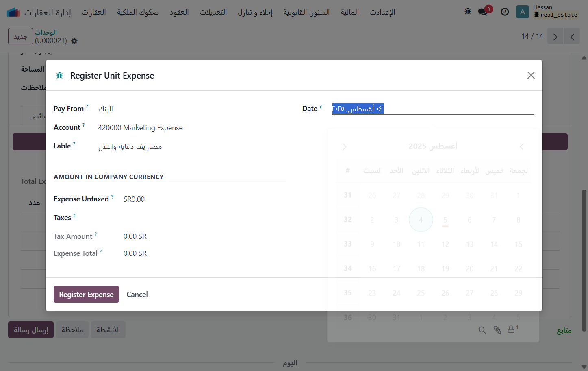Image resolution: width=588 pixels, height=371 pixels.
Task: Open the الإعدادت menu
Action: 382,12
